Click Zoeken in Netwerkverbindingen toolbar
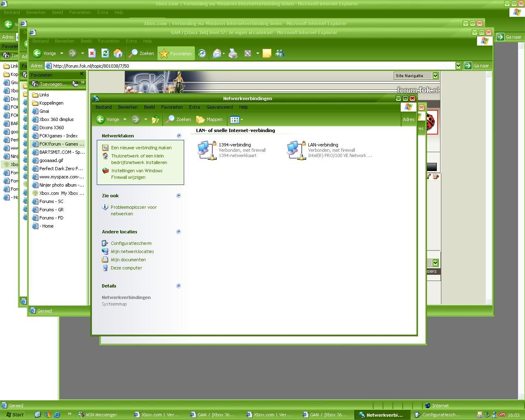Screen dimensions: 525x420 [178, 119]
